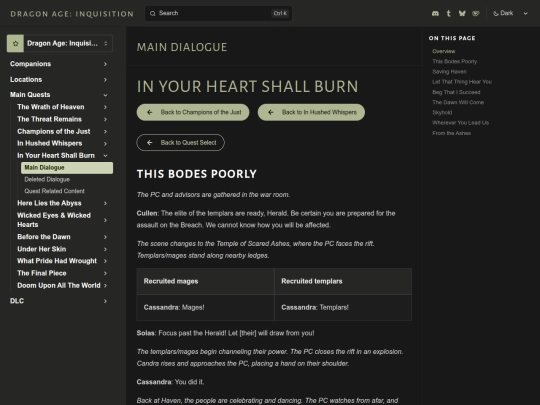This screenshot has width=540, height=405.
Task: Open the Tumblr link icon
Action: tap(448, 13)
